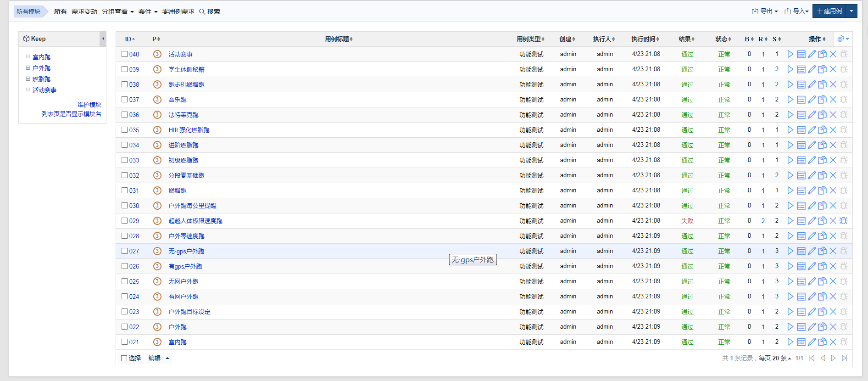Click the 建用例 create case button
The height and width of the screenshot is (381, 868).
coord(829,11)
